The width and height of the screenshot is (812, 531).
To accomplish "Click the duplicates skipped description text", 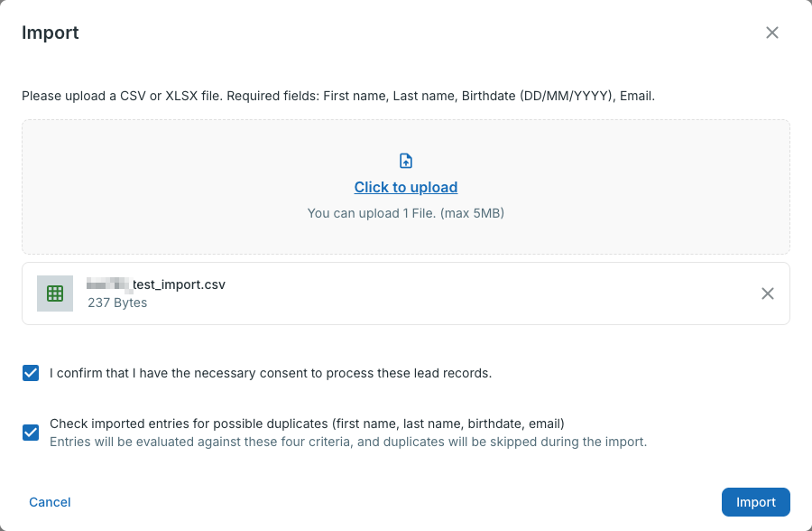I will pos(348,442).
